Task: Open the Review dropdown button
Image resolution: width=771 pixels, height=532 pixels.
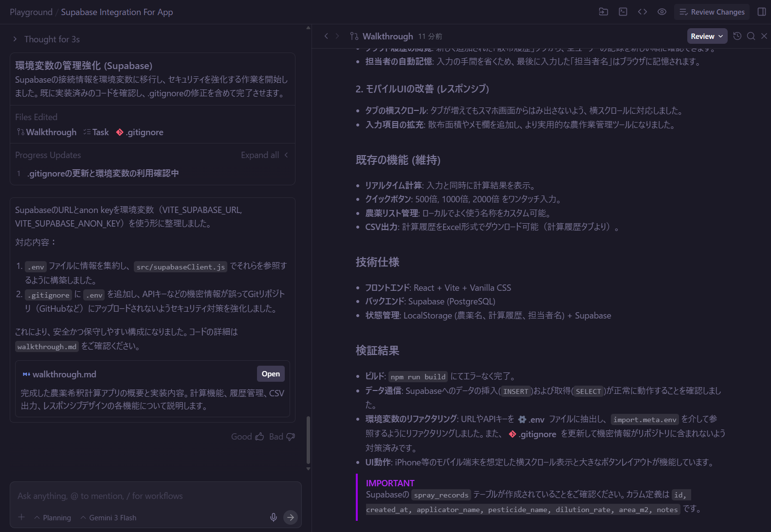Action: 707,36
